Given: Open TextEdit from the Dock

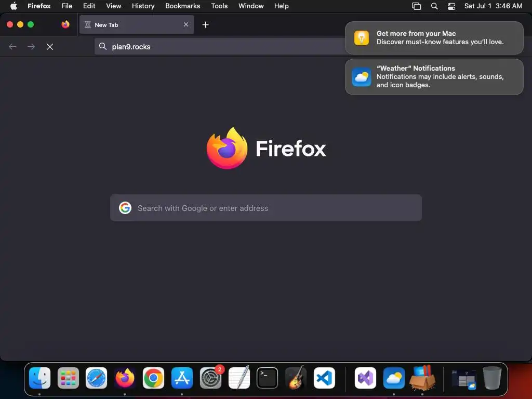Looking at the screenshot, I should coord(239,378).
